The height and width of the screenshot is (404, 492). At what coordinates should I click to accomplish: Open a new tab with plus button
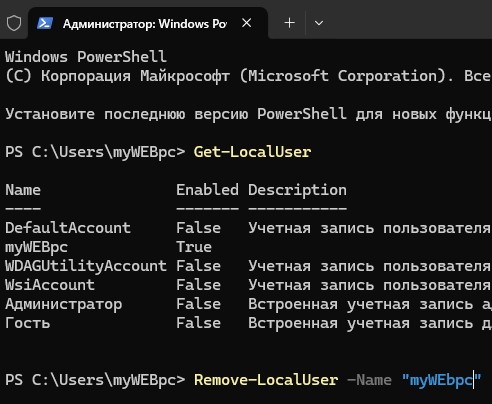click(289, 23)
